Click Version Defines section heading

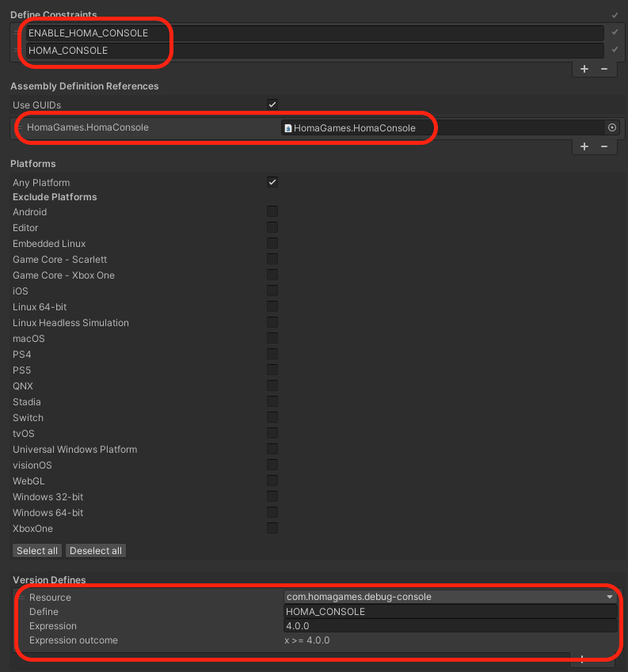[49, 580]
